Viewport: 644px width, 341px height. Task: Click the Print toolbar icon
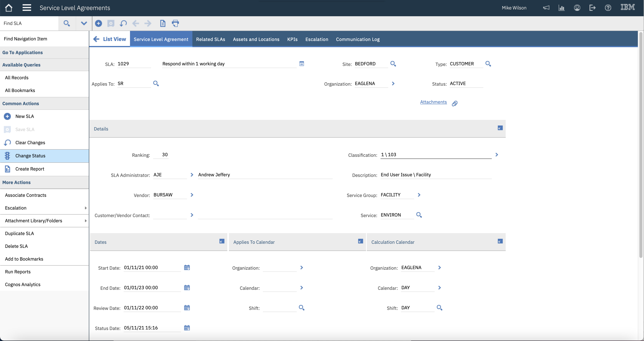175,23
